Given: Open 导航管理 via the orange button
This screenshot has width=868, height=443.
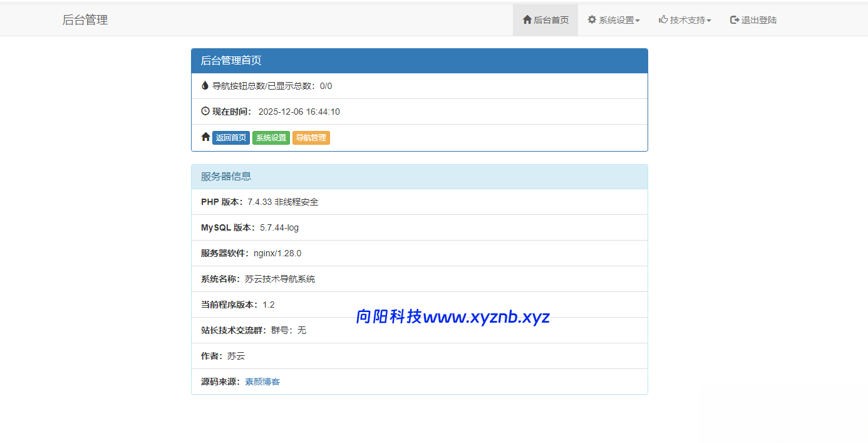Looking at the screenshot, I should click(311, 137).
